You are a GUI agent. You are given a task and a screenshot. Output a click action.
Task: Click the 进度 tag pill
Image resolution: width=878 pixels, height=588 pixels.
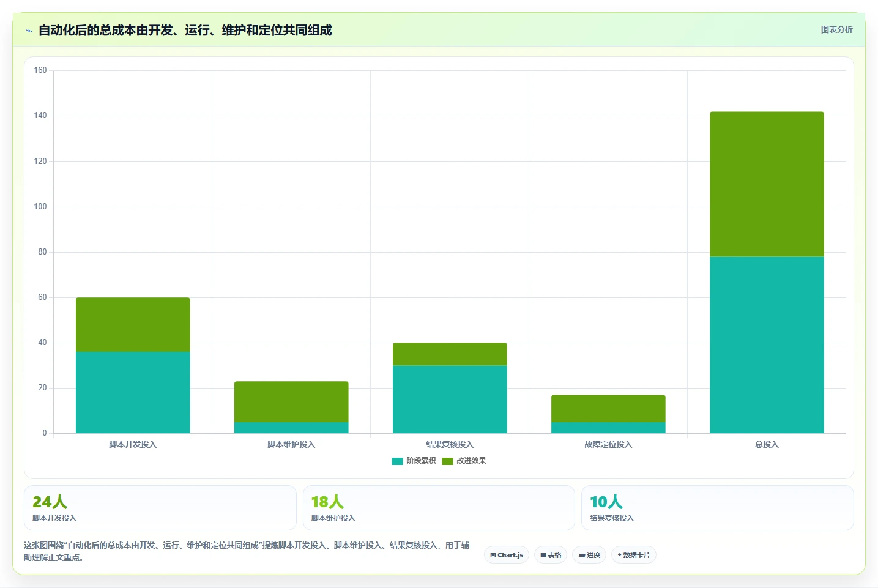point(589,555)
